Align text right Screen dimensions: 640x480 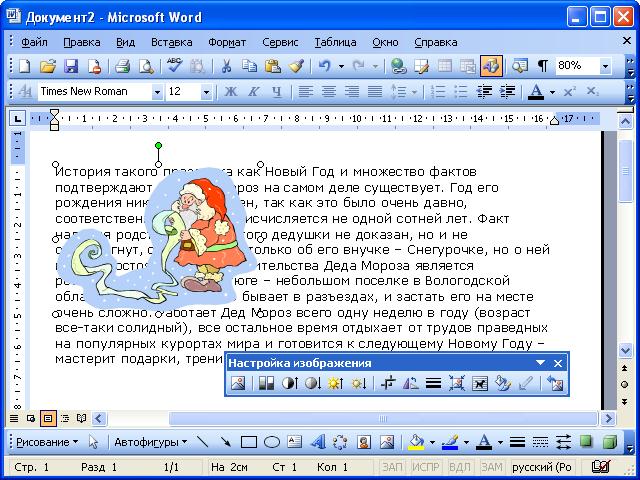tap(352, 92)
